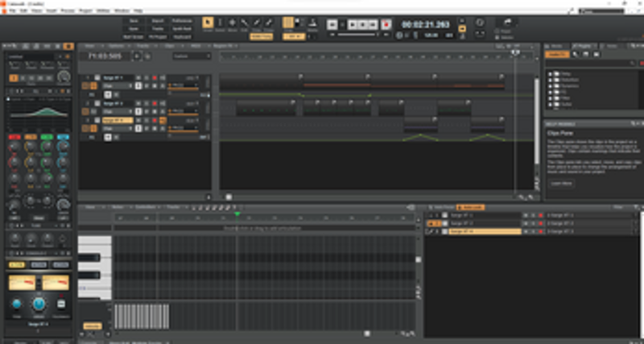Pick the Move tool
This screenshot has width=644, height=344.
(x=232, y=23)
